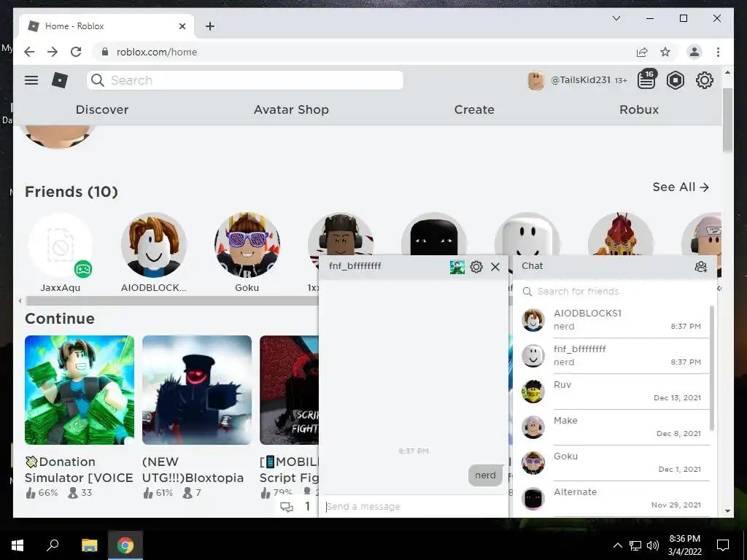Open the Chrome profile avatar button
The height and width of the screenshot is (560, 747).
pos(694,52)
